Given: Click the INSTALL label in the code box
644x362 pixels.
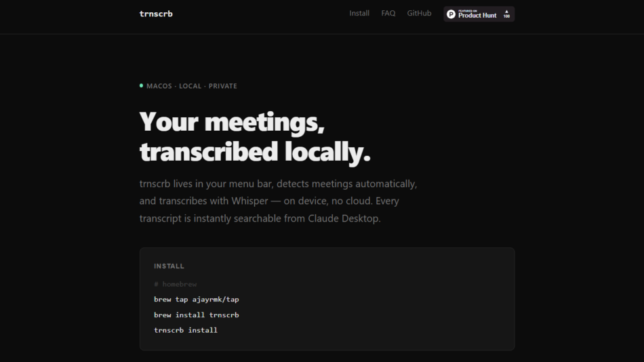Looking at the screenshot, I should click(x=169, y=266).
